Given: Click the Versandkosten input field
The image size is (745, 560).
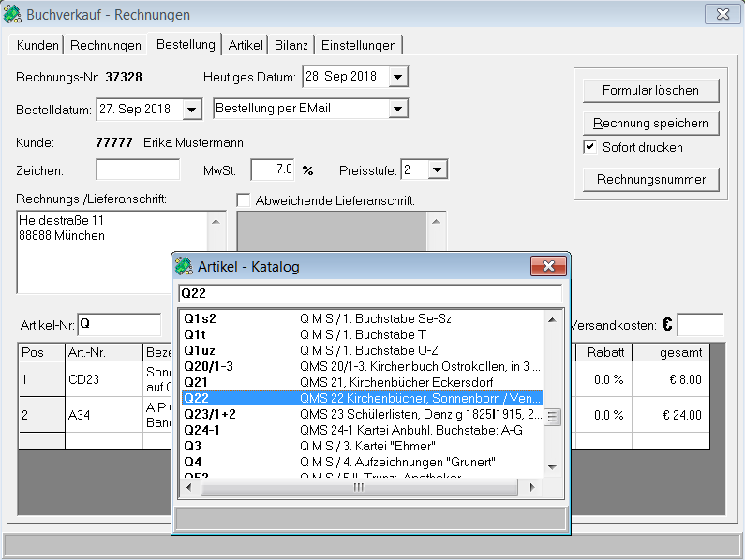Looking at the screenshot, I should [x=700, y=325].
